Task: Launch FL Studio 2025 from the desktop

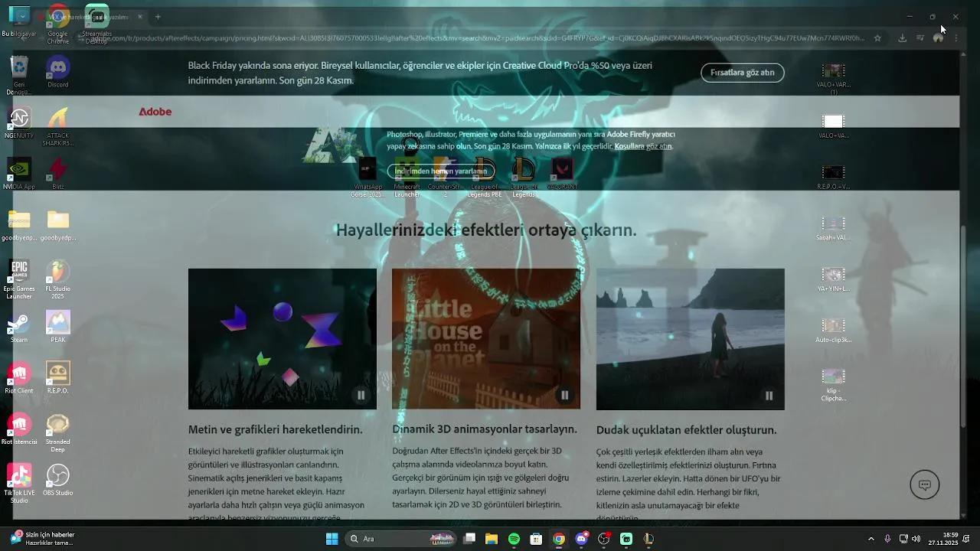Action: point(58,279)
